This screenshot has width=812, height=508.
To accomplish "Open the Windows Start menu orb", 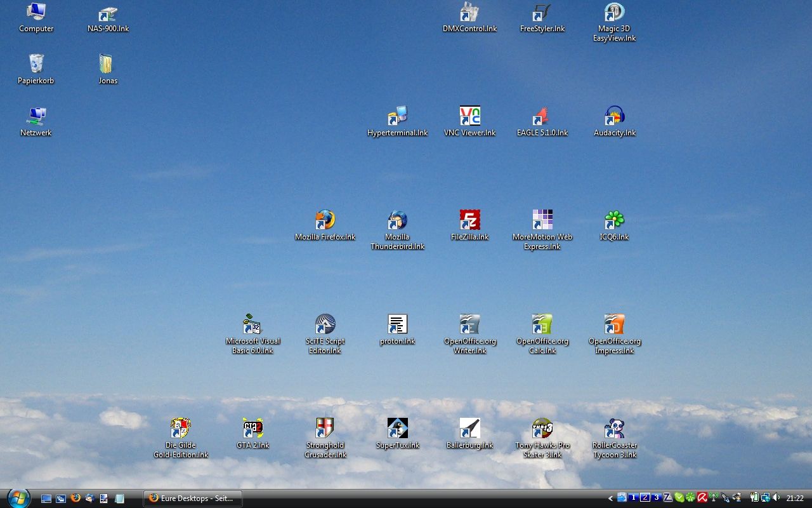I will [x=18, y=498].
